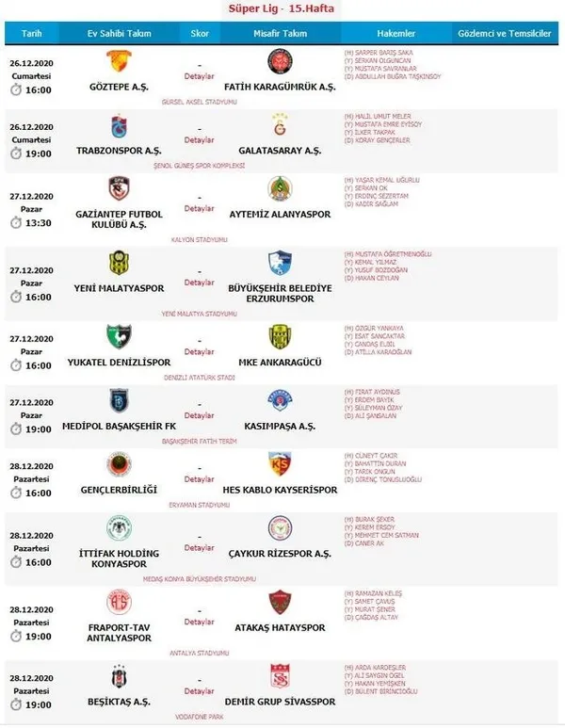Click the Beşiktaş A.Ş. eagle crest
The height and width of the screenshot is (728, 565).
[119, 676]
